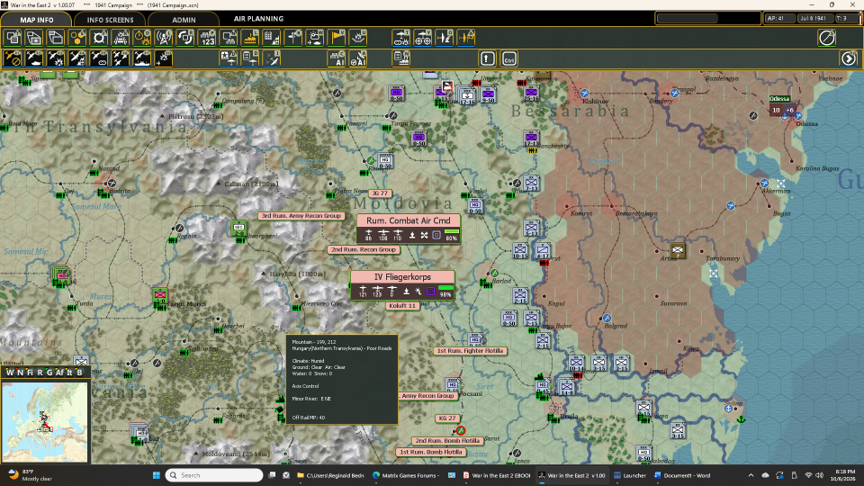This screenshot has width=864, height=486.
Task: Select the IV Fliegerkorps label
Action: [x=402, y=277]
